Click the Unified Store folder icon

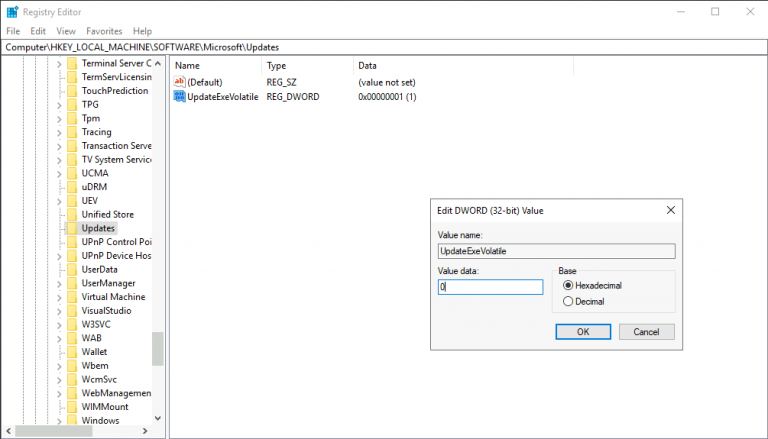pyautogui.click(x=72, y=214)
